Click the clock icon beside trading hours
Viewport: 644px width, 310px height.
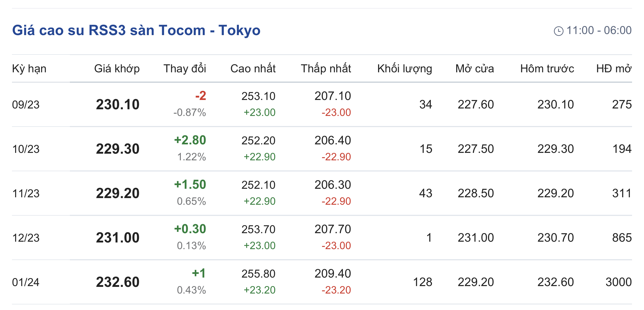pos(558,31)
